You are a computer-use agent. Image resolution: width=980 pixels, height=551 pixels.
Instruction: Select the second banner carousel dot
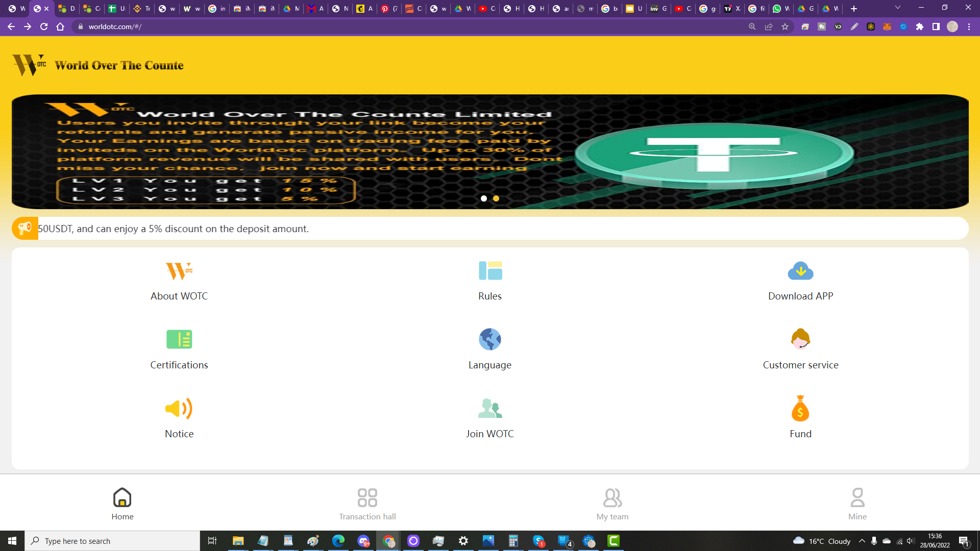496,198
